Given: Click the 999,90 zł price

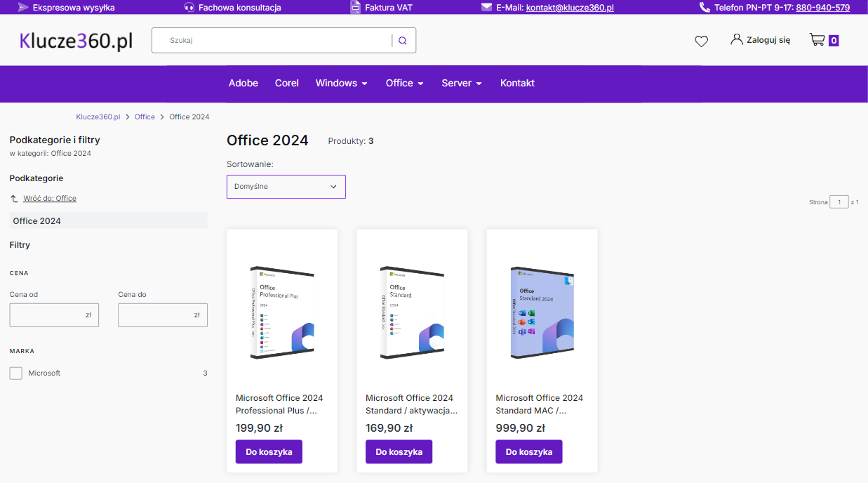Looking at the screenshot, I should pyautogui.click(x=519, y=428).
